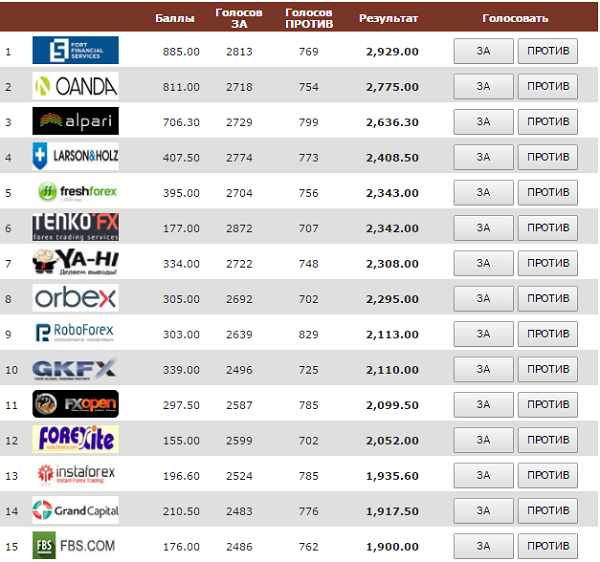Select the votes-for value 2496
Viewport: 600px width, 562px height.
click(x=239, y=370)
